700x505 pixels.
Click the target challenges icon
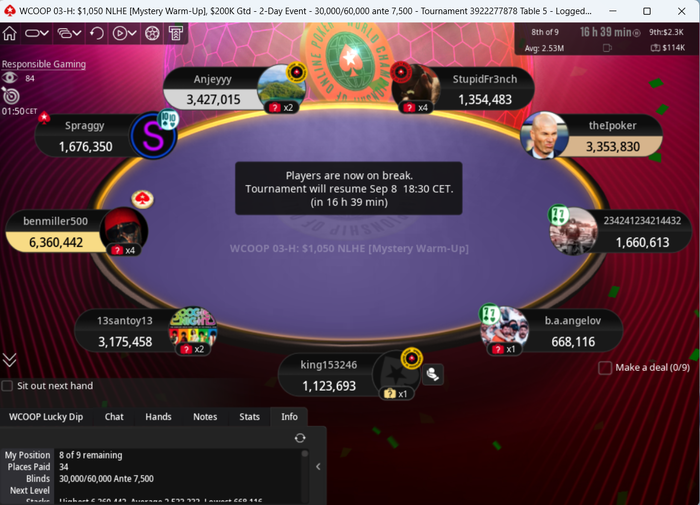pyautogui.click(x=11, y=96)
